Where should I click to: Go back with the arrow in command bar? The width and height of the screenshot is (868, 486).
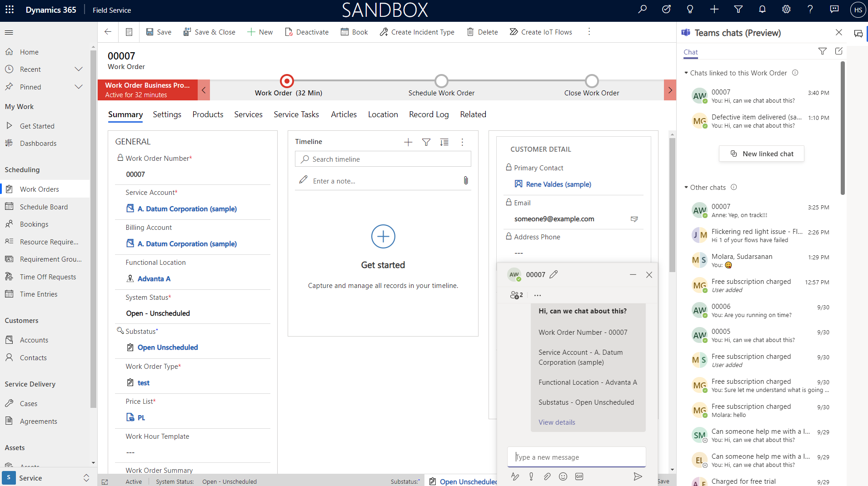[108, 32]
